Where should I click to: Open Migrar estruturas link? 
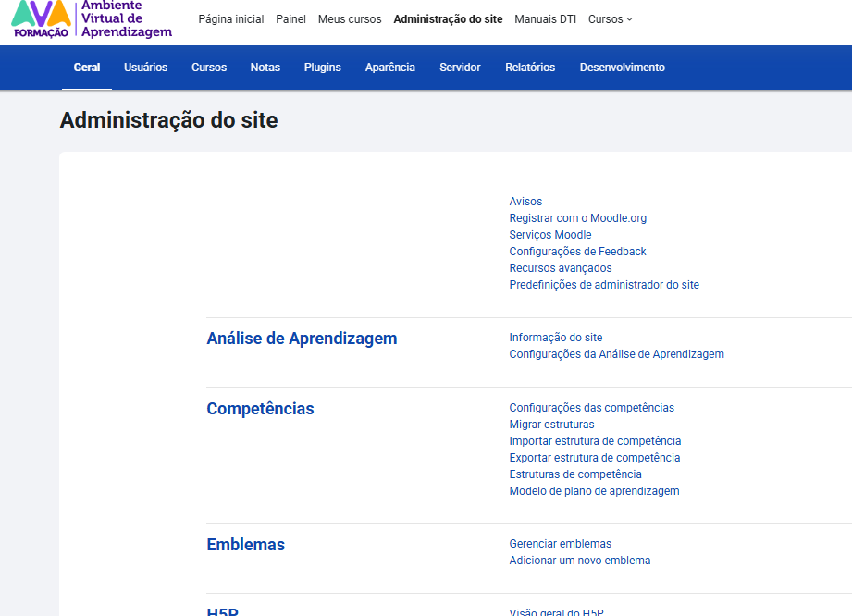[x=551, y=425]
